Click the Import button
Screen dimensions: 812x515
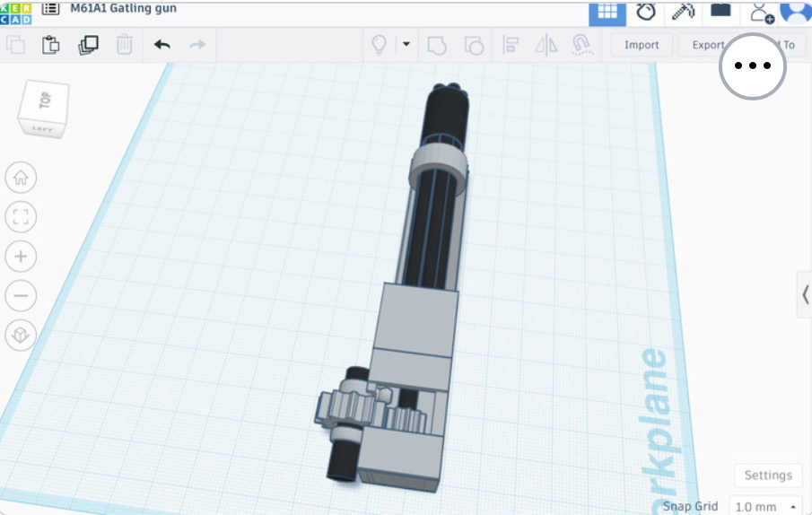tap(642, 45)
